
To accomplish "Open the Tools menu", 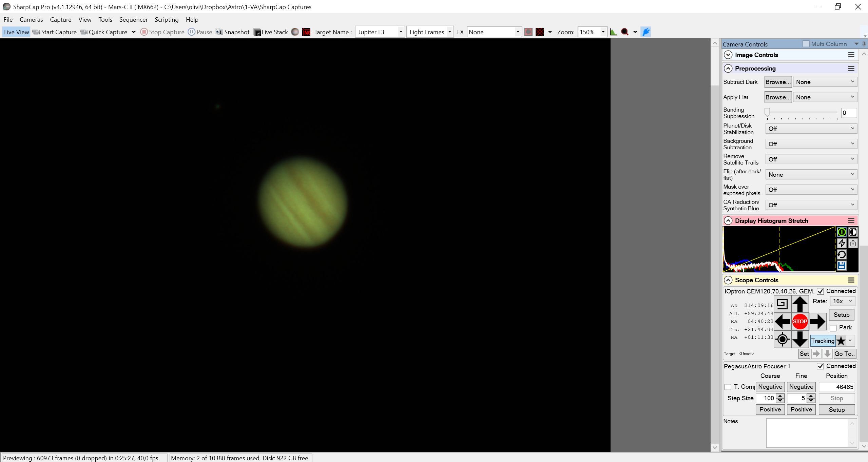I will pyautogui.click(x=105, y=19).
